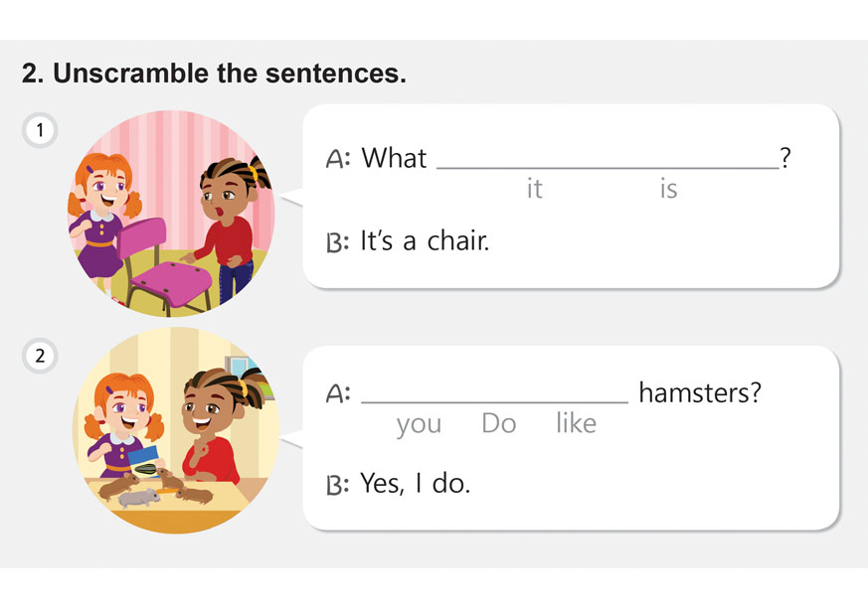Click the word "What" in sentence one

click(394, 159)
